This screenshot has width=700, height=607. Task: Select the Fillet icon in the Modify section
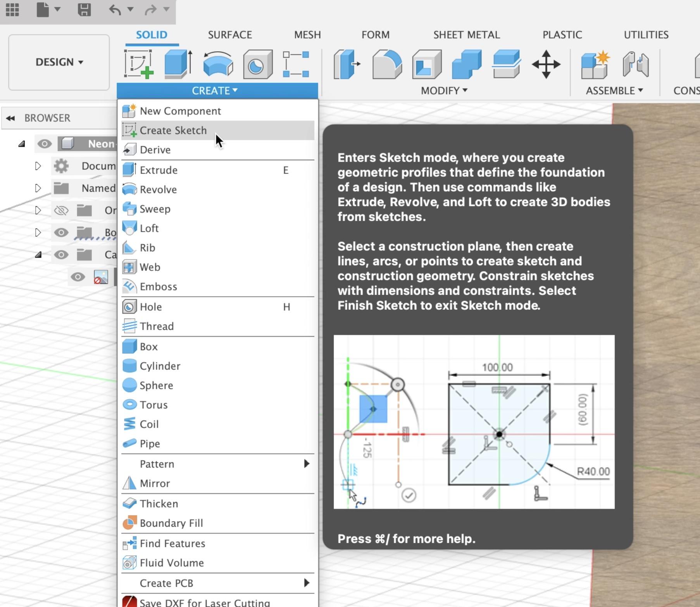(x=387, y=64)
